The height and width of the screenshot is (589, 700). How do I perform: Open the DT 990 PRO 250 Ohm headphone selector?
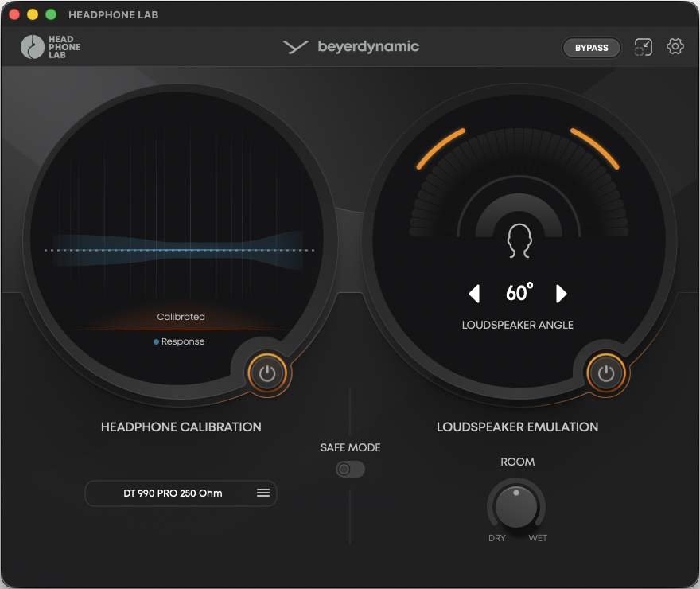point(181,493)
